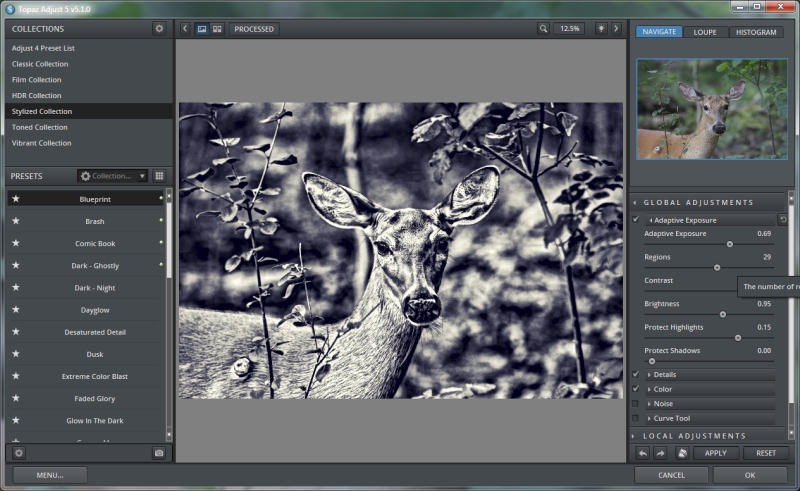800x491 pixels.
Task: Open the Collection dropdown in Presets
Action: (x=112, y=176)
